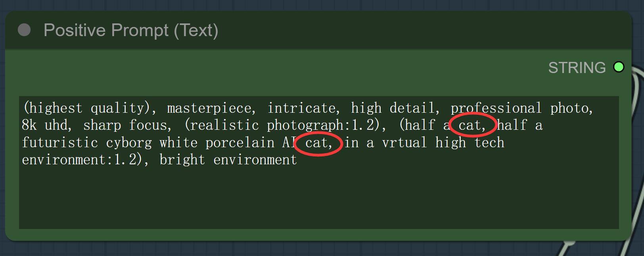This screenshot has width=644, height=256.
Task: Place cursor on the word masterpiece
Action: point(209,108)
